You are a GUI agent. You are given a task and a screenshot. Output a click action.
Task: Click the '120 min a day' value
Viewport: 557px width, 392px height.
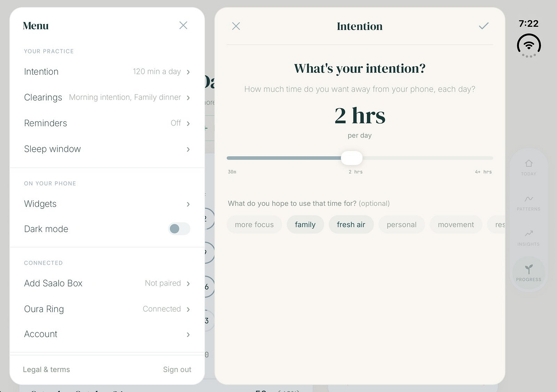157,72
